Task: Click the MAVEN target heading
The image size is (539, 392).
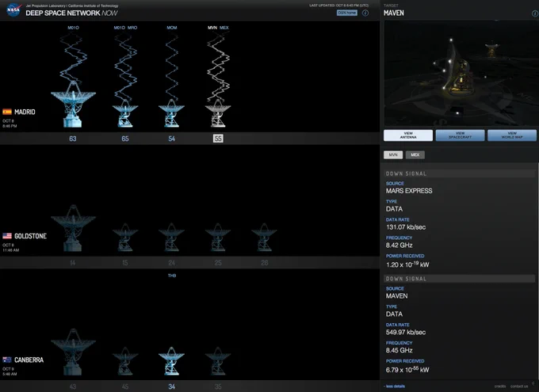Action: point(394,13)
